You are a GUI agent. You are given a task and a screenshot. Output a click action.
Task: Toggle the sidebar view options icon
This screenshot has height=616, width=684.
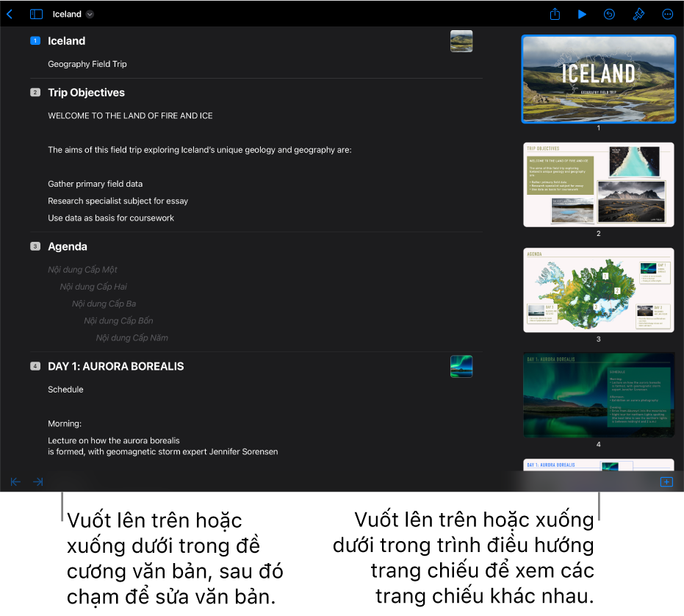click(x=36, y=15)
